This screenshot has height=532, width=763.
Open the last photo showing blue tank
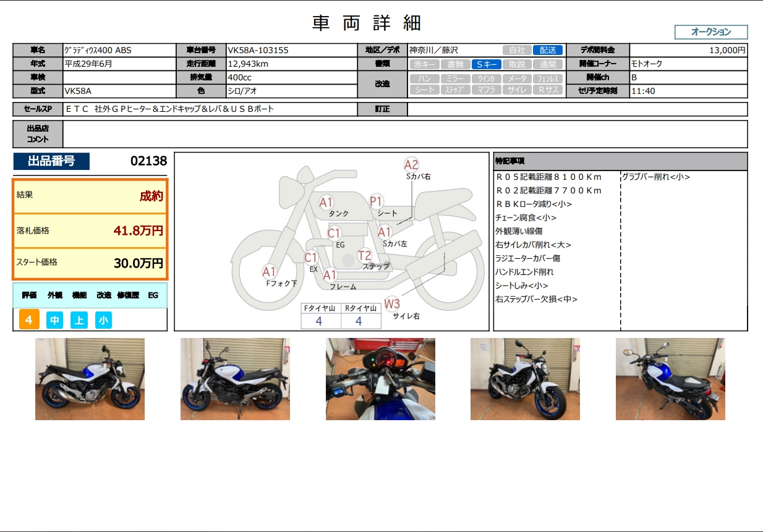pyautogui.click(x=670, y=379)
